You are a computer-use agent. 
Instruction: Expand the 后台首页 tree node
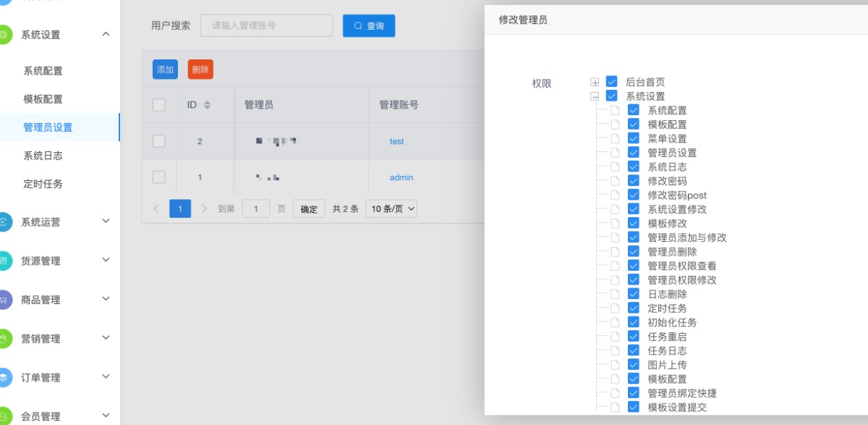click(x=595, y=82)
